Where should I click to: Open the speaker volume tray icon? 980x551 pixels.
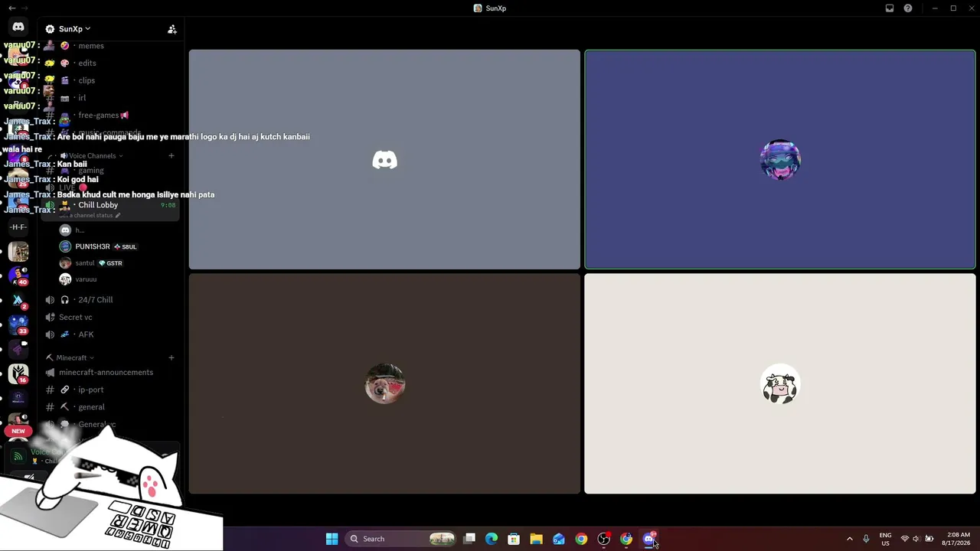click(x=916, y=539)
